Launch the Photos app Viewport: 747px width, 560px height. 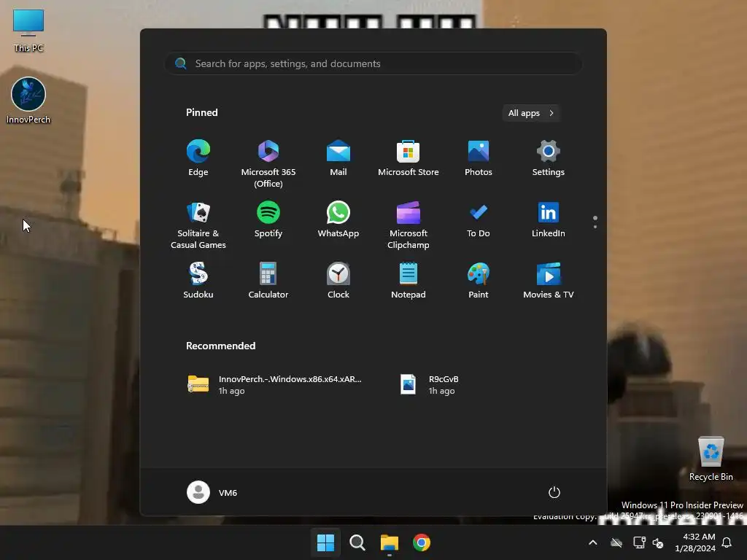[479, 158]
